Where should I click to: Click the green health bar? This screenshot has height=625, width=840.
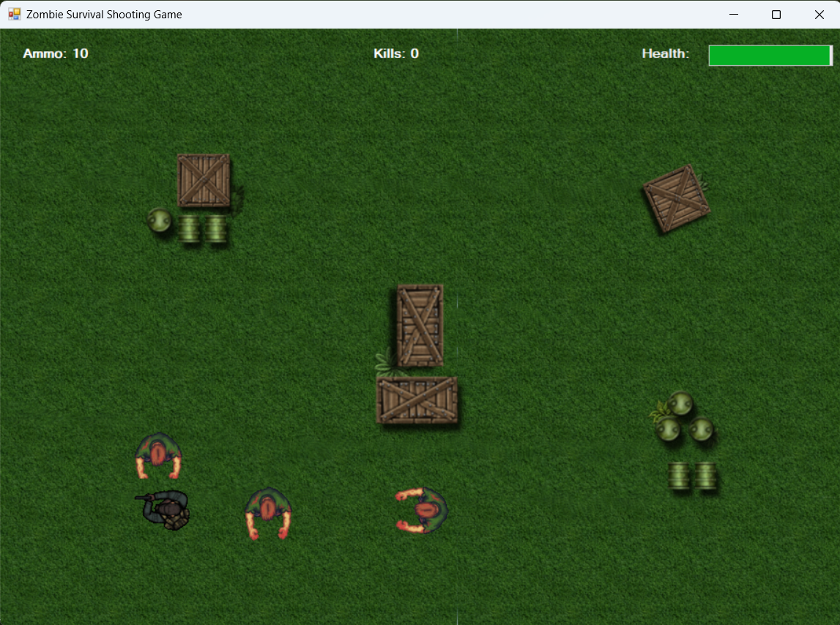(x=769, y=55)
